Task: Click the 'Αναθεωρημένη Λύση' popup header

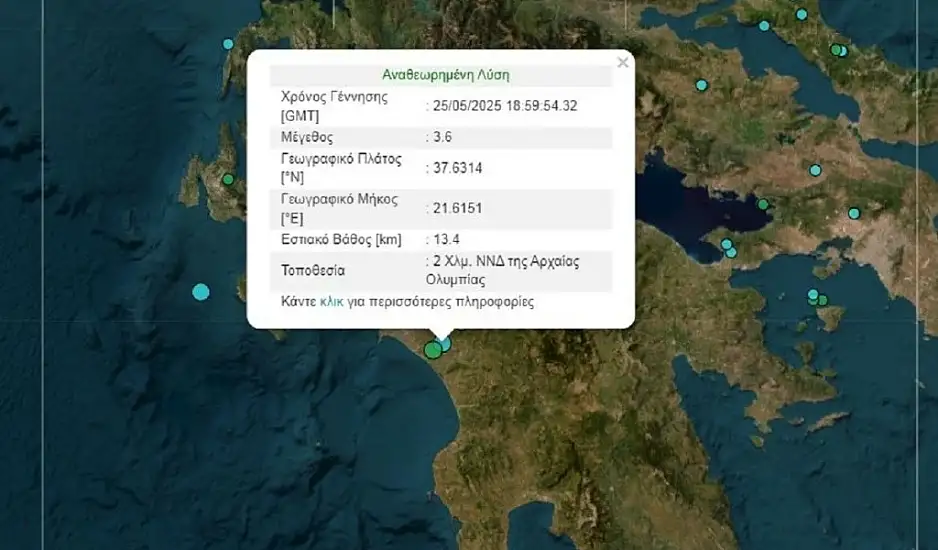Action: (x=446, y=75)
